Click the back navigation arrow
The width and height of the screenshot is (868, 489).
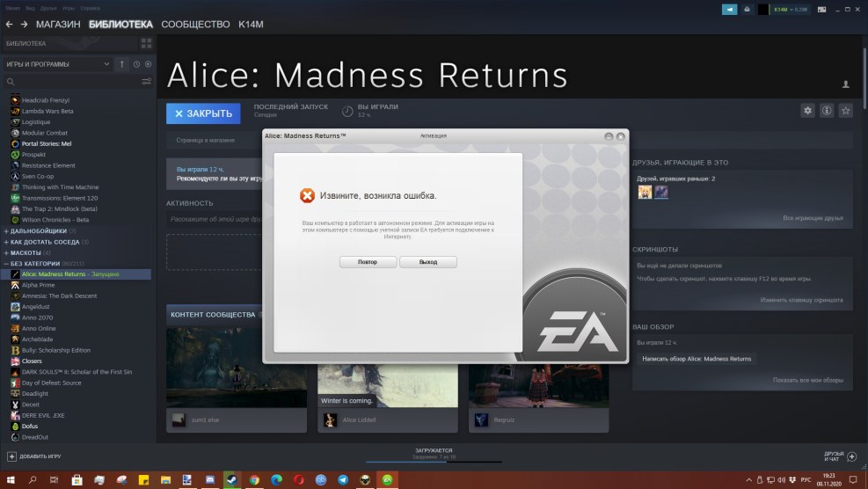10,25
